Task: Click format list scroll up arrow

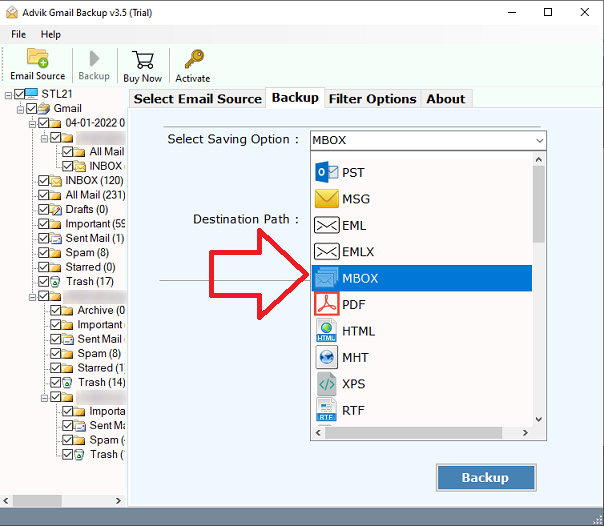Action: pyautogui.click(x=539, y=159)
